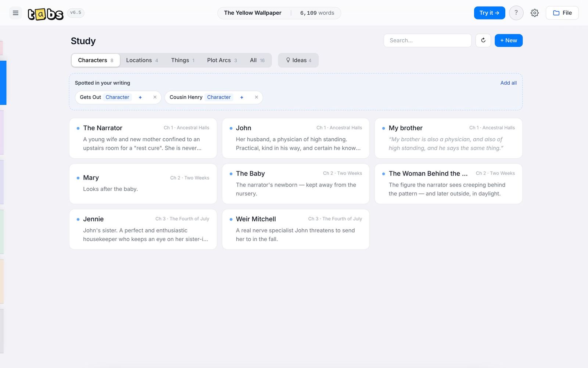Click the Cousin Henry Character tag
Image resolution: width=588 pixels, height=368 pixels.
[x=219, y=97]
